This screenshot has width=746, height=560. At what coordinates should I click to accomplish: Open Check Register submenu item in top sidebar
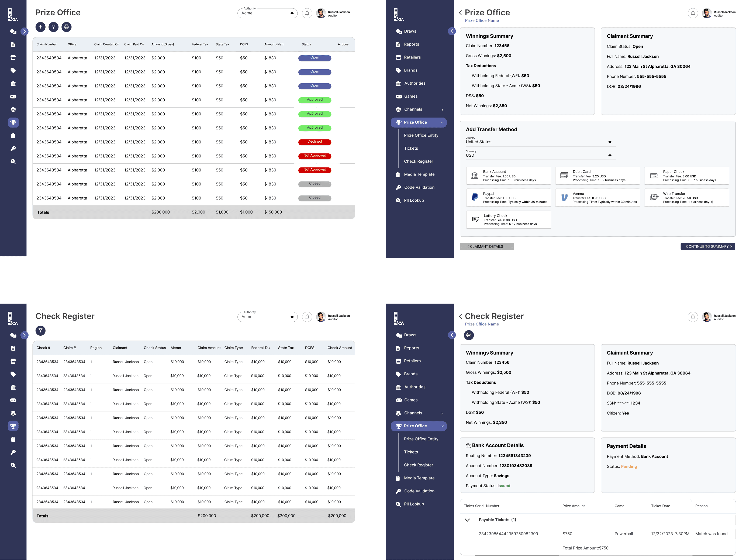coord(418,161)
